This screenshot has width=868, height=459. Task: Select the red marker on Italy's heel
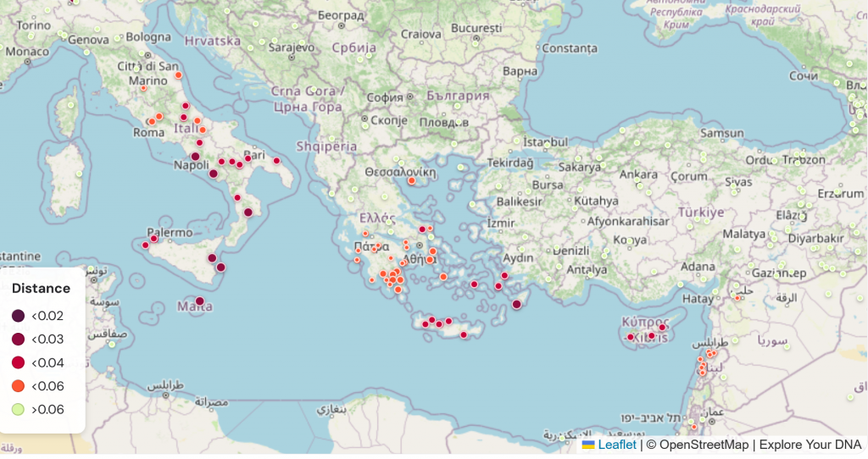277,161
